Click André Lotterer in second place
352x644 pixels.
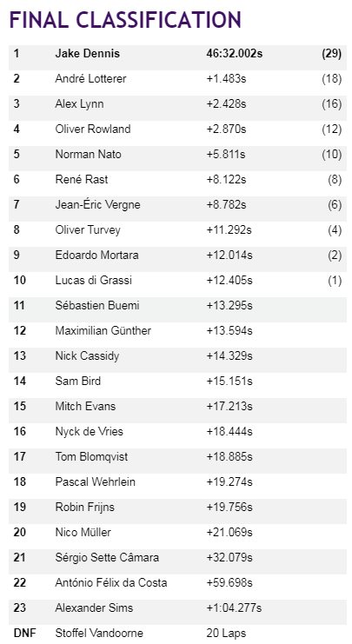pos(90,78)
